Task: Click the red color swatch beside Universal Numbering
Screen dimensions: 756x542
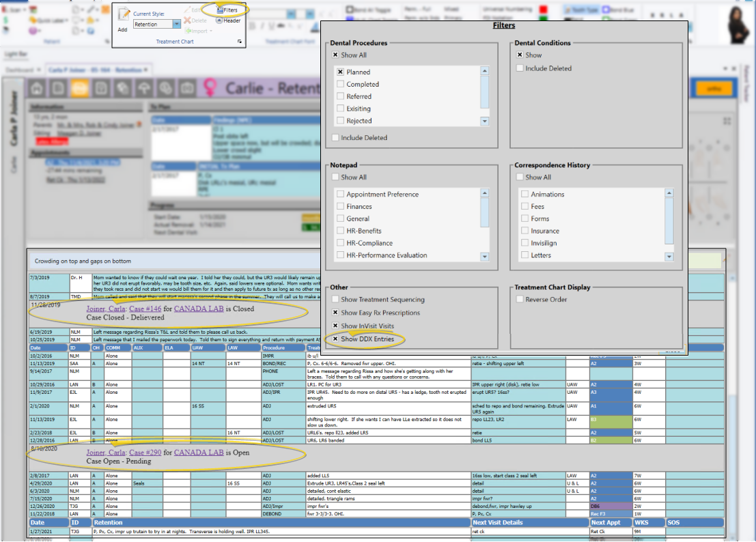Action: pyautogui.click(x=544, y=10)
